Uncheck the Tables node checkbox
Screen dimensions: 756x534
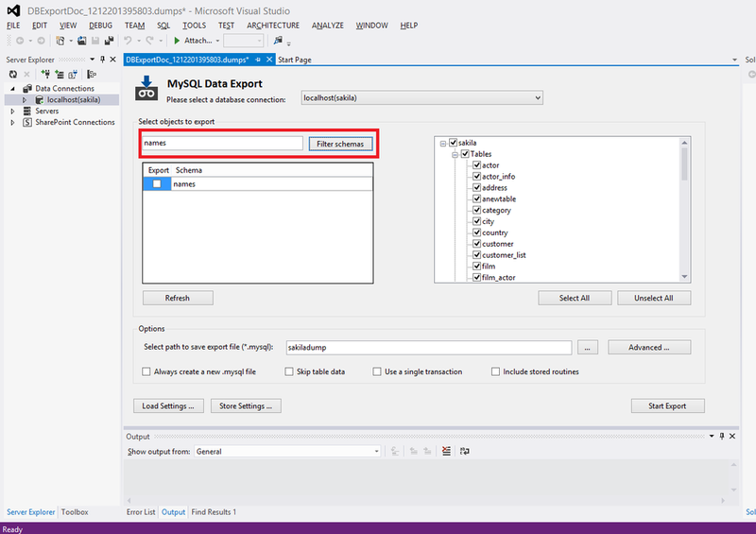click(x=465, y=154)
